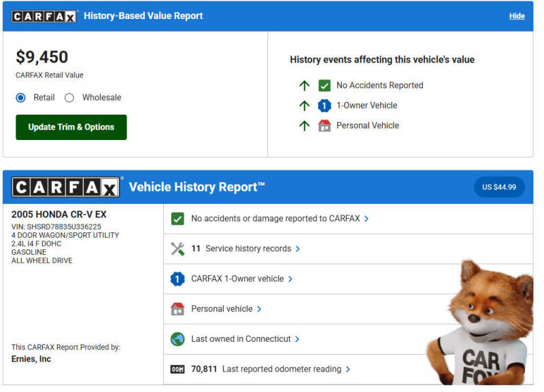Check the No Accidents Reported checkbox

324,86
